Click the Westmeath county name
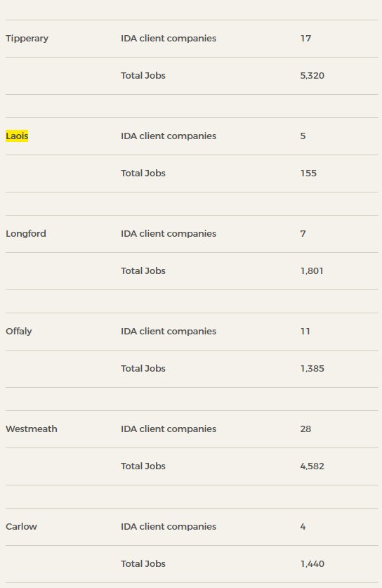The width and height of the screenshot is (382, 588). (x=32, y=429)
